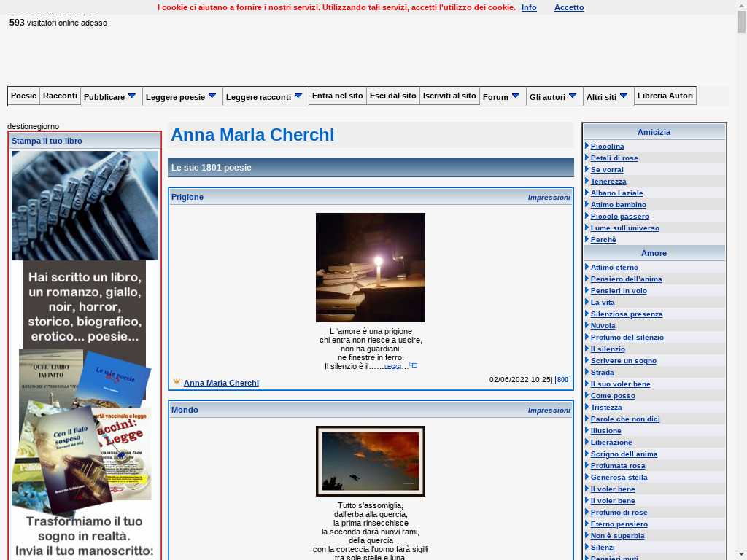This screenshot has height=560, width=747.
Task: Click the popup icon next to LEGGI
Action: coord(414,365)
